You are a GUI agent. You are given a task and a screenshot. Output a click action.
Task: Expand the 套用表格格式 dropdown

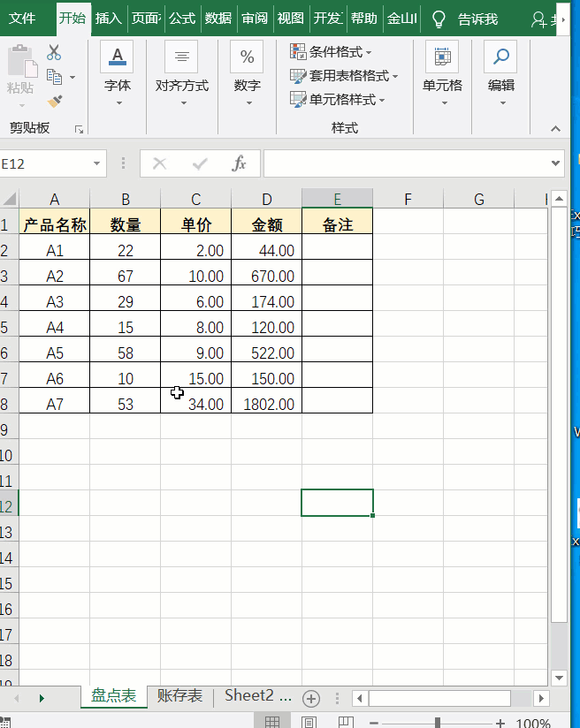coord(395,76)
